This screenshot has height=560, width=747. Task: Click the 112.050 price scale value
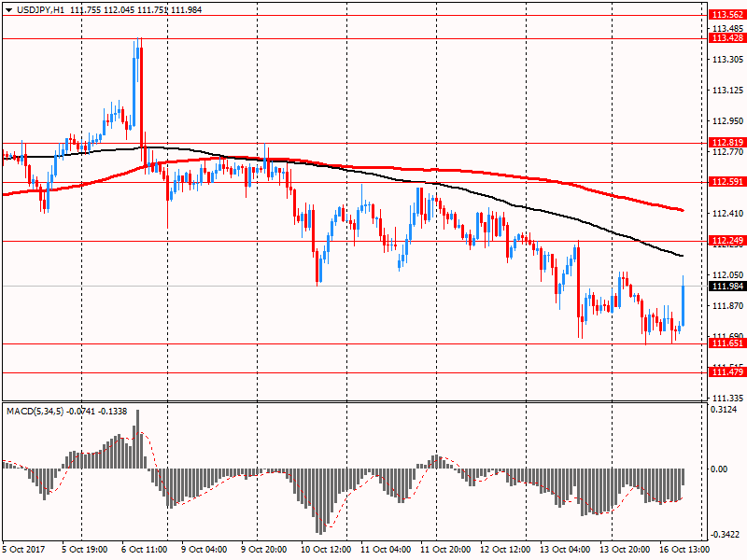click(728, 274)
